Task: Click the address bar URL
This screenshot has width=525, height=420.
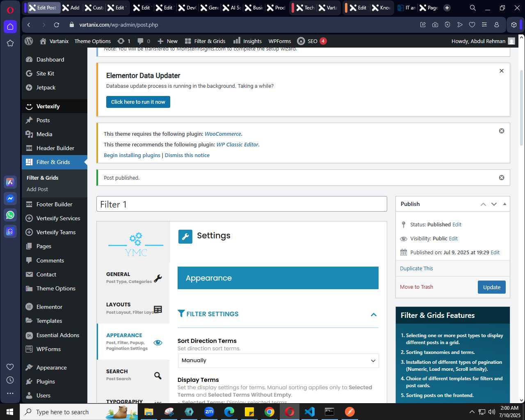Action: pos(119,25)
